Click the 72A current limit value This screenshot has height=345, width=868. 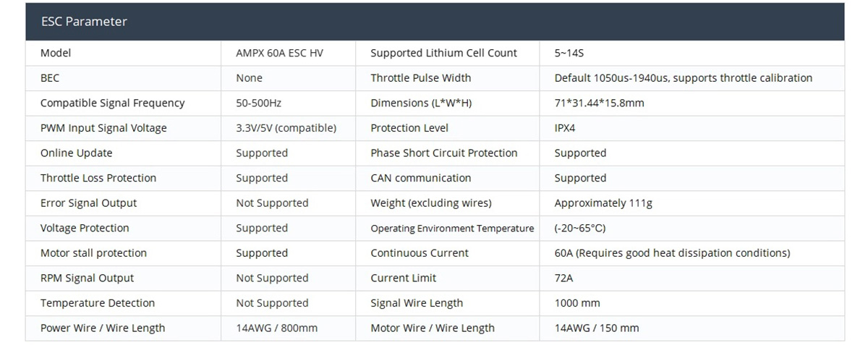pyautogui.click(x=564, y=278)
